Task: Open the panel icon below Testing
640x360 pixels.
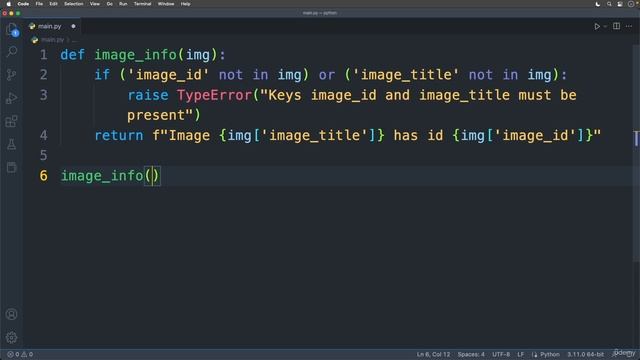Action: coord(11,167)
